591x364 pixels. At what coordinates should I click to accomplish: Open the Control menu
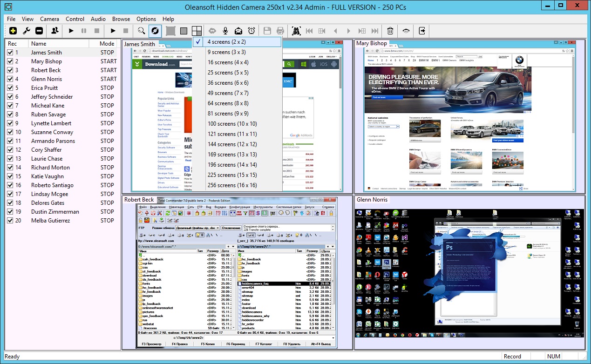click(75, 19)
